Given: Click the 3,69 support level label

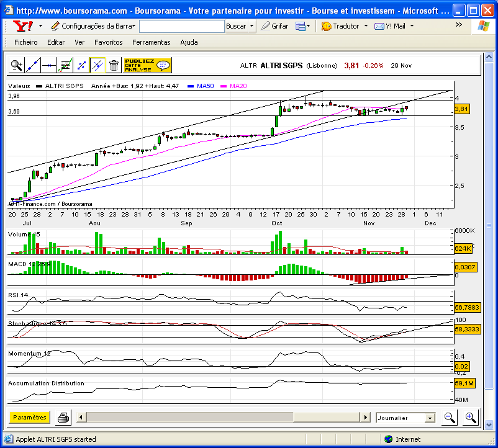Looking at the screenshot, I should click(x=14, y=111).
